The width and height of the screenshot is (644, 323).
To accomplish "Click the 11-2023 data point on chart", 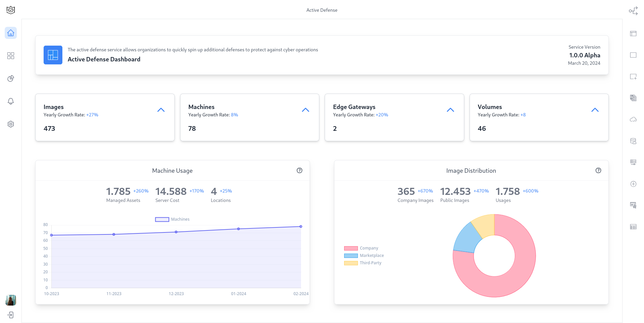I will (114, 234).
